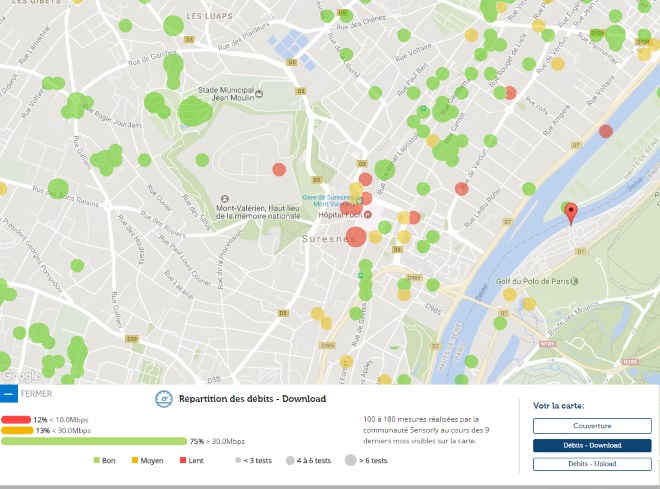Click the 'Répartition des débits - Download' heading
Image resolution: width=660 pixels, height=489 pixels.
coord(253,399)
